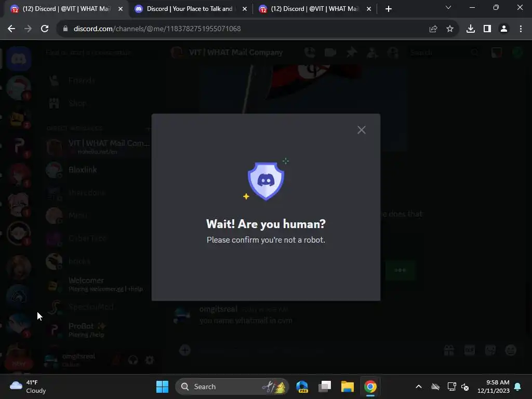Image resolution: width=532 pixels, height=399 pixels.
Task: Open Windows Start menu
Action: pos(162,387)
